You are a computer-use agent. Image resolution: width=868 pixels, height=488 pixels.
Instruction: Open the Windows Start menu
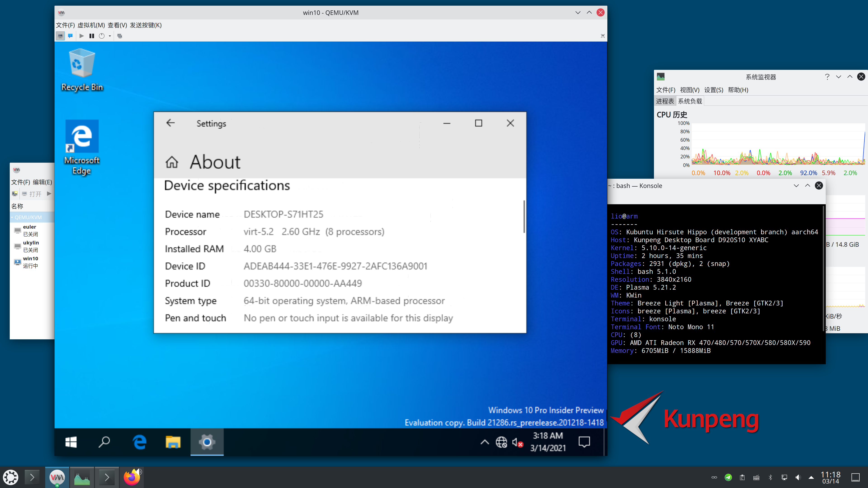(71, 442)
